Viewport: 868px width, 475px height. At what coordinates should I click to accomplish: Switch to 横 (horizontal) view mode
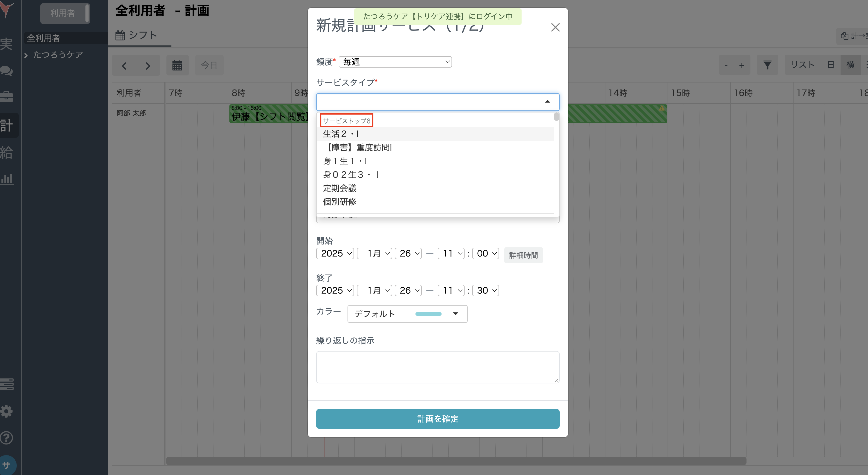pos(851,65)
